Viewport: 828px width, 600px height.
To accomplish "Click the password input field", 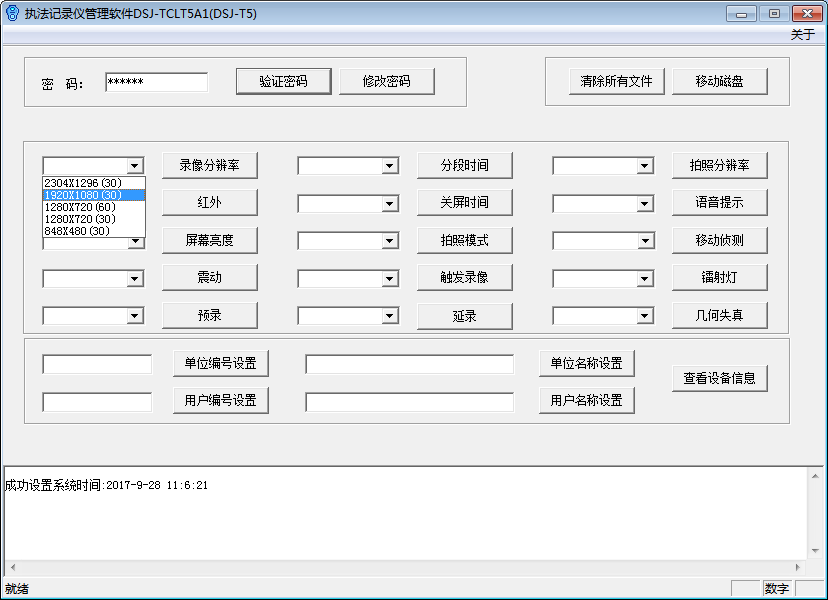I will [155, 82].
